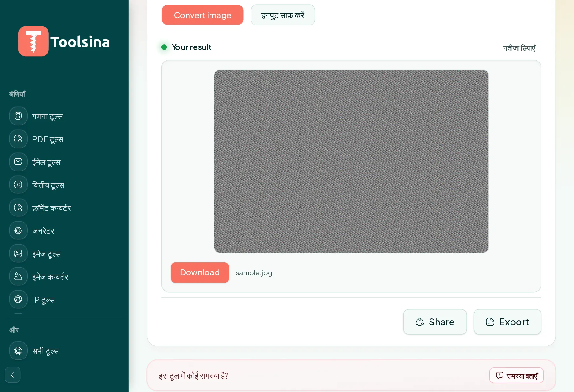
Task: Click the Convert image button
Action: coord(202,15)
